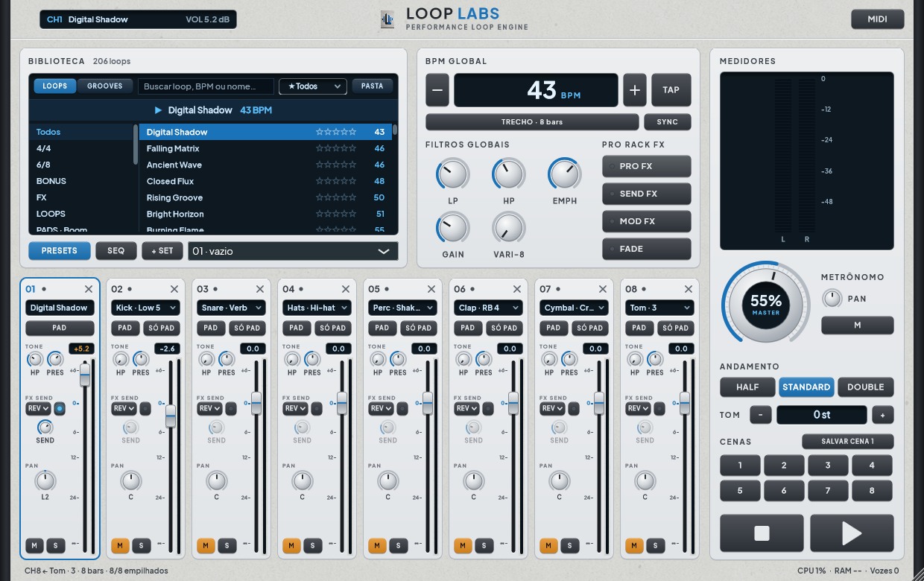Image resolution: width=924 pixels, height=581 pixels.
Task: Enable FX send on channel 02
Action: tap(145, 408)
